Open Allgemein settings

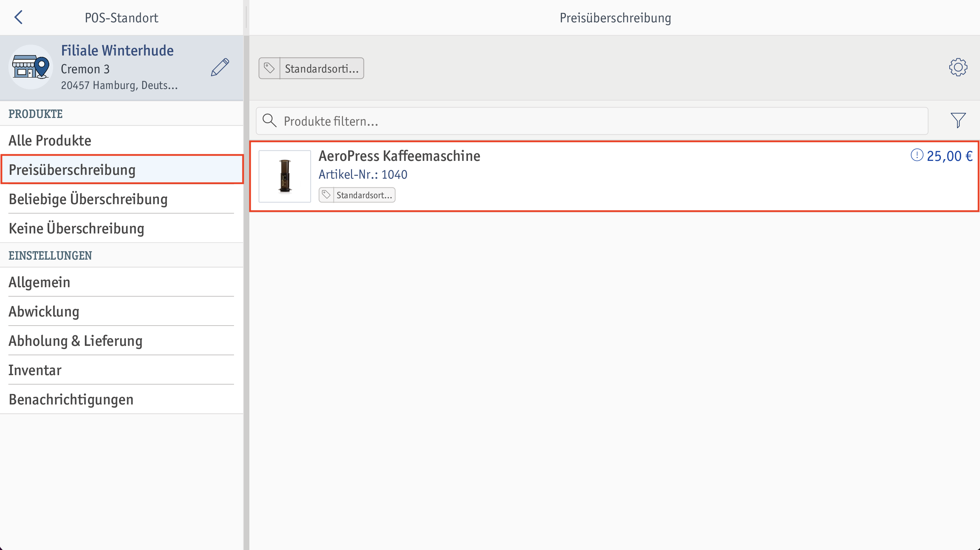point(122,282)
